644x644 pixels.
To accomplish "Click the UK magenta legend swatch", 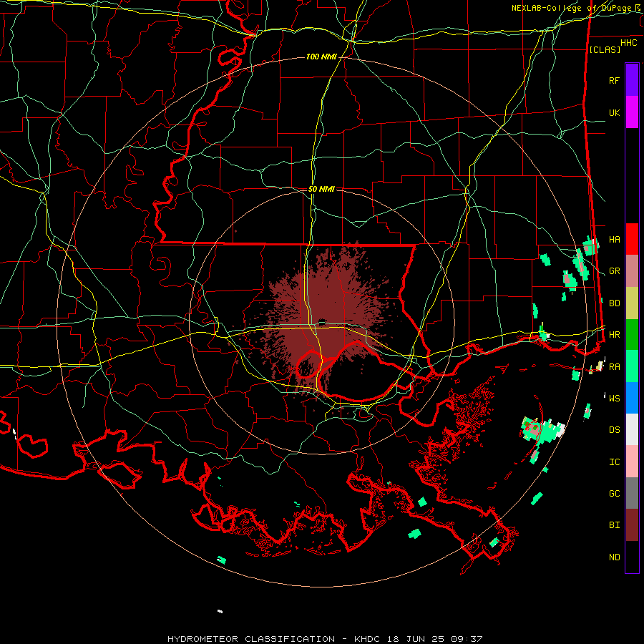I will (632, 112).
